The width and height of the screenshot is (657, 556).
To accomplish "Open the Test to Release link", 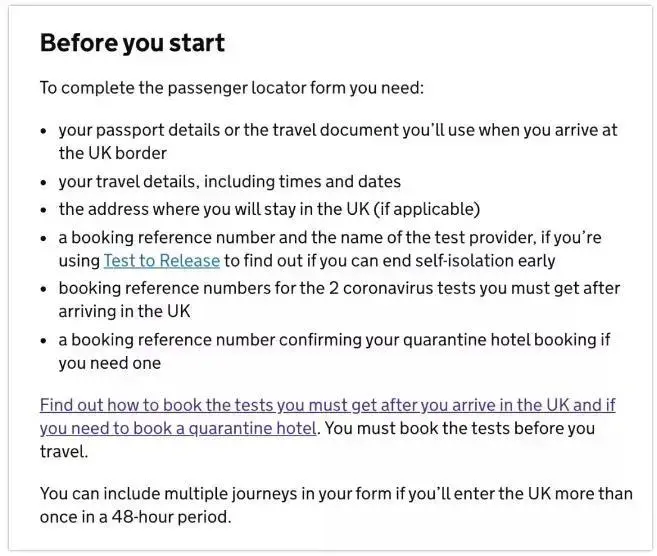I will click(161, 261).
